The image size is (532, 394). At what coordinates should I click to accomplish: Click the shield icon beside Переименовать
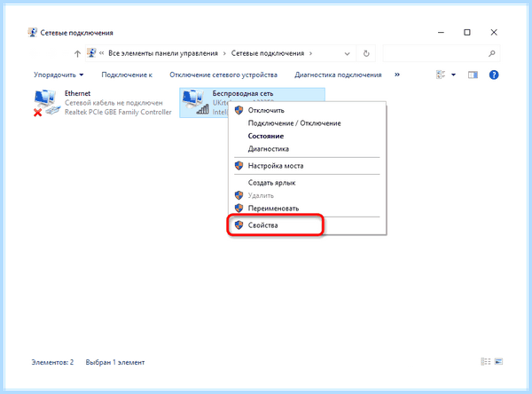click(x=239, y=208)
